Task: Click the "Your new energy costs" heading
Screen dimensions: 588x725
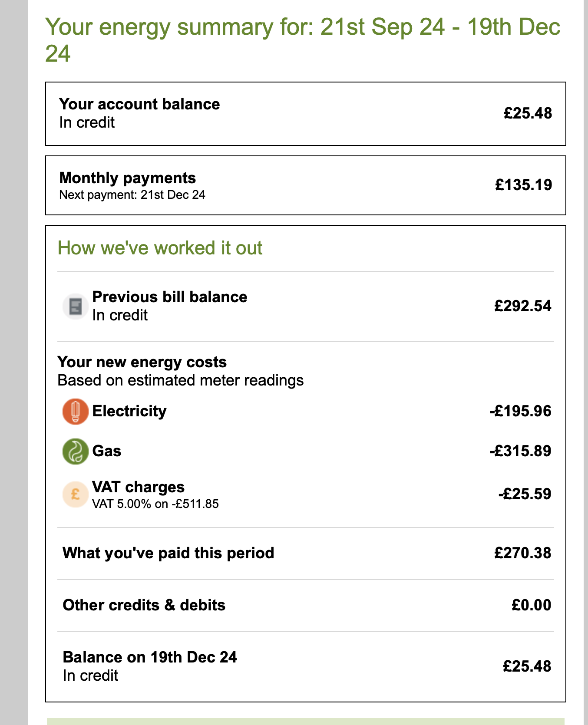Action: [142, 362]
